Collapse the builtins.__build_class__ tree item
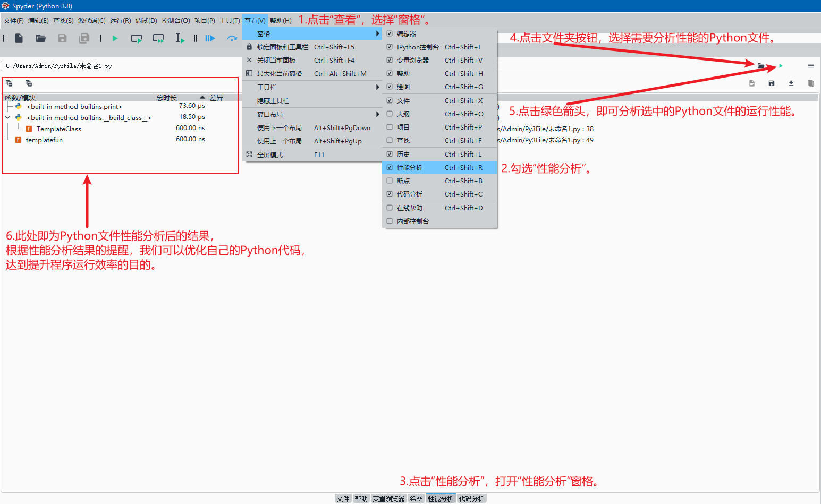Image resolution: width=821 pixels, height=504 pixels. point(7,117)
